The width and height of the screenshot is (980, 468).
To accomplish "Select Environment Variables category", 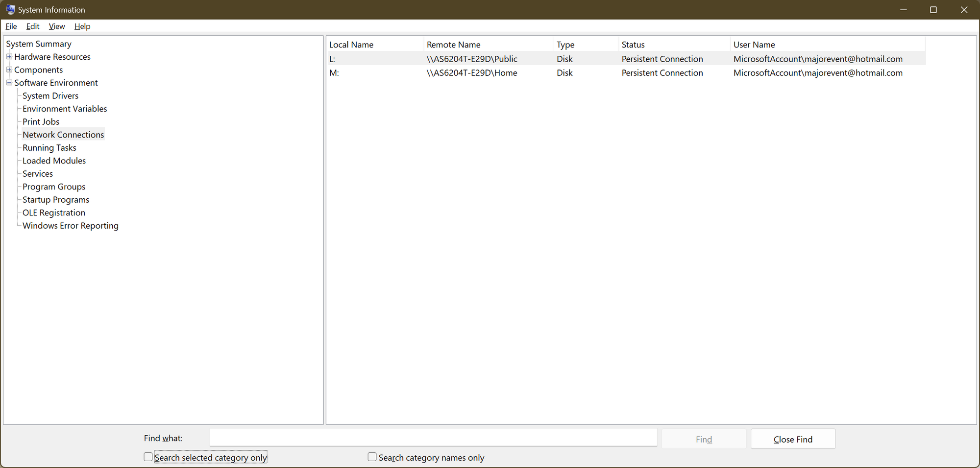I will 64,109.
